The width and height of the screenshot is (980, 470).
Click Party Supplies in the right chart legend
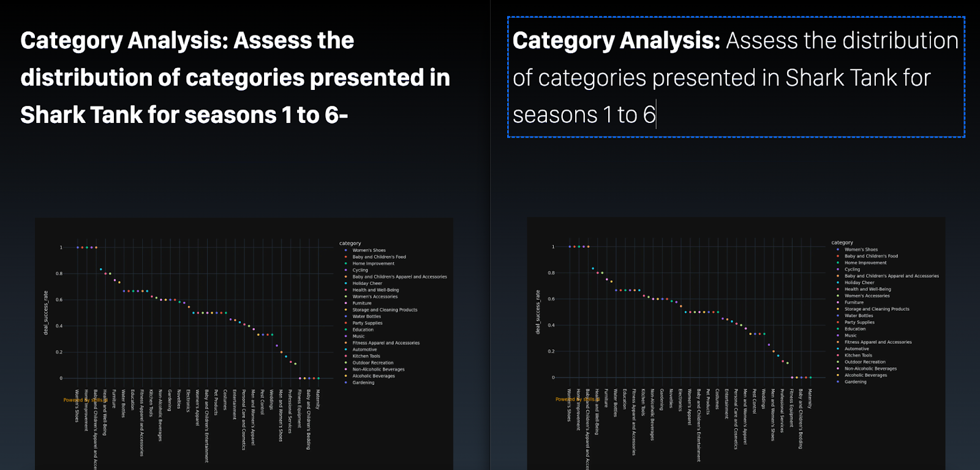click(x=860, y=323)
